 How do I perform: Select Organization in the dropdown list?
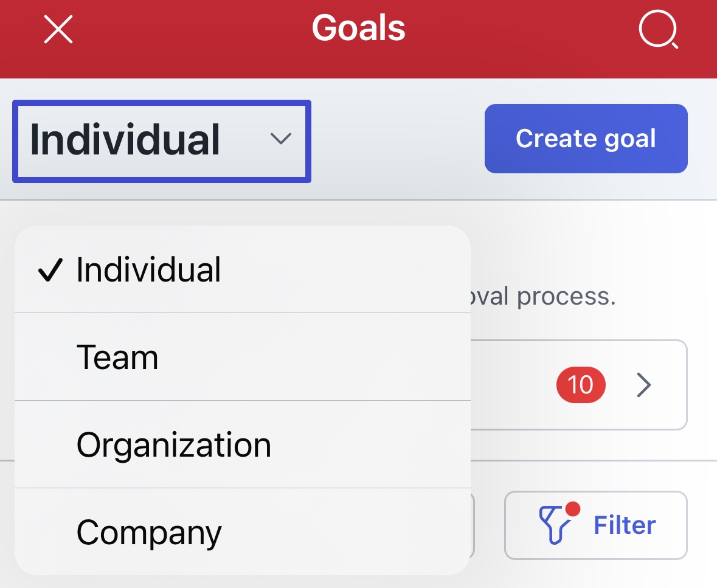(173, 444)
